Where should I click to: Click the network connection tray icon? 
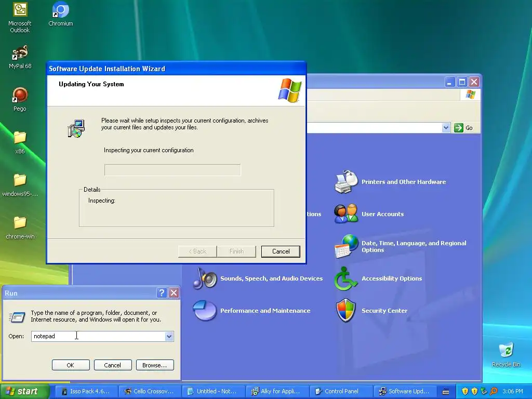(x=484, y=391)
